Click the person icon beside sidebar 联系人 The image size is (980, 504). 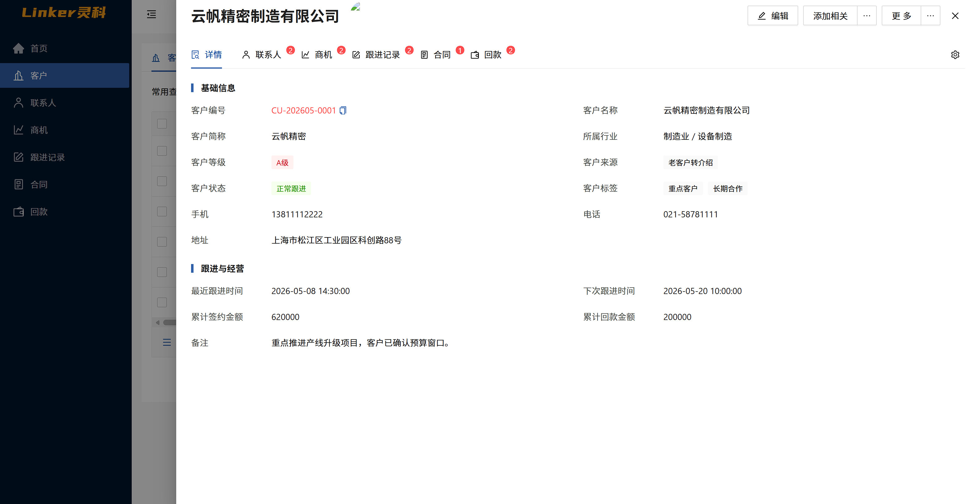[18, 103]
